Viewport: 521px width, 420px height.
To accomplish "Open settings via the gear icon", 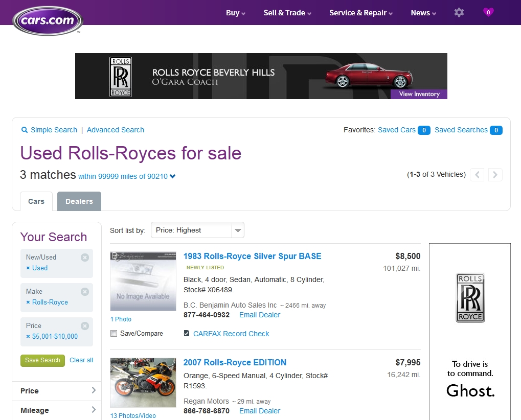I will pos(459,12).
